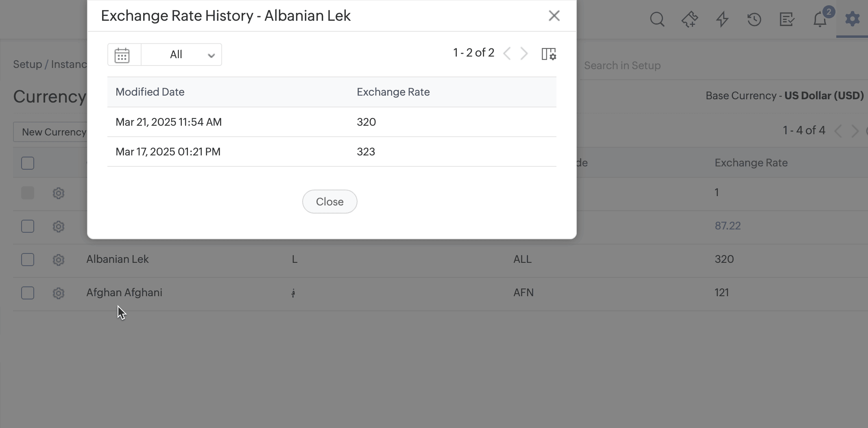This screenshot has height=428, width=868.
Task: Tick the select-all checkbox in header
Action: (x=27, y=163)
